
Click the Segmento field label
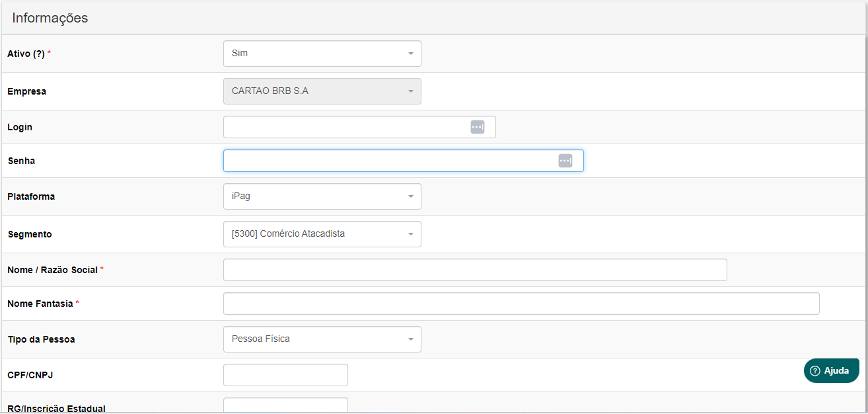(30, 234)
